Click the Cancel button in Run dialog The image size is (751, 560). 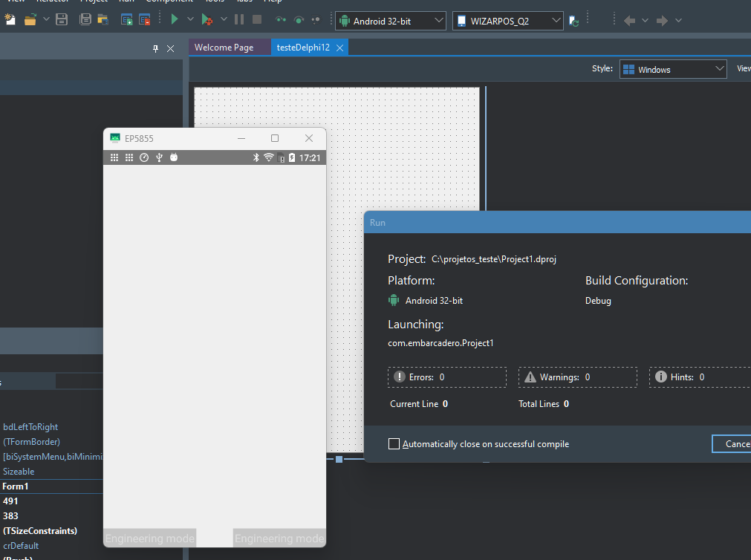click(x=732, y=444)
